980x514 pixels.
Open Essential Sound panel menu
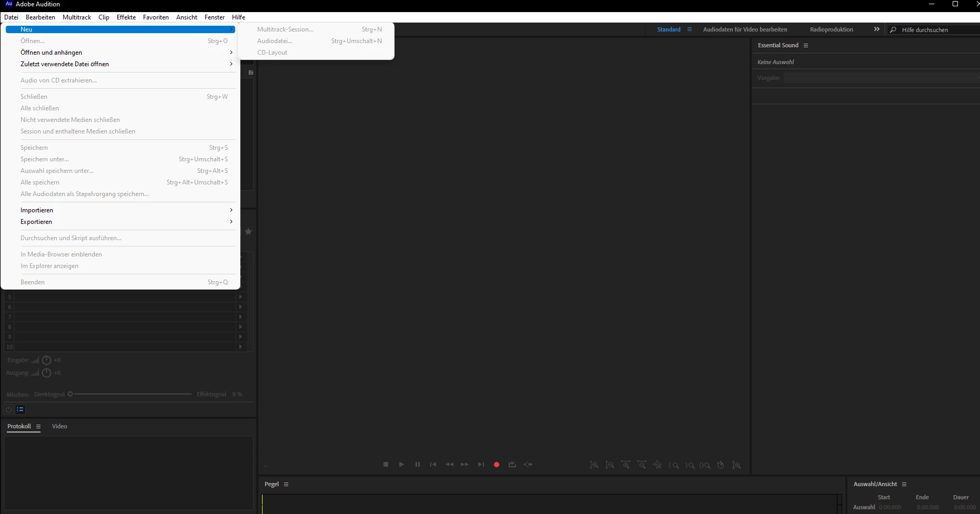805,45
